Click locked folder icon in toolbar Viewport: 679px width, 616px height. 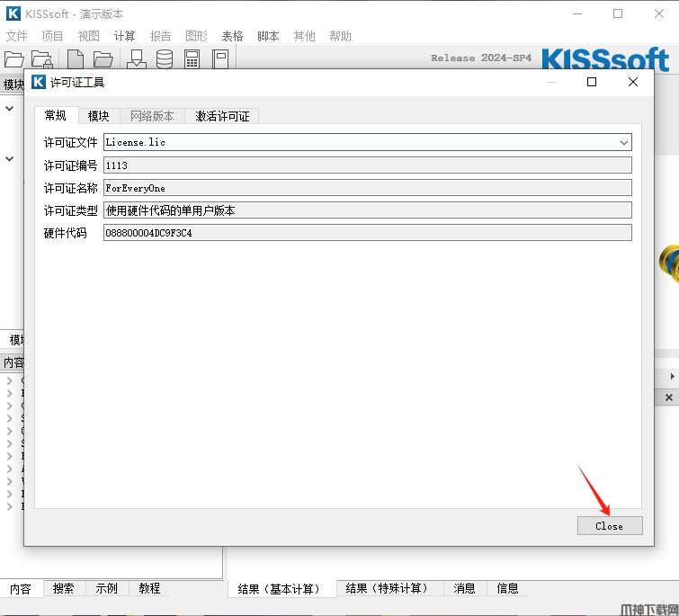point(42,58)
